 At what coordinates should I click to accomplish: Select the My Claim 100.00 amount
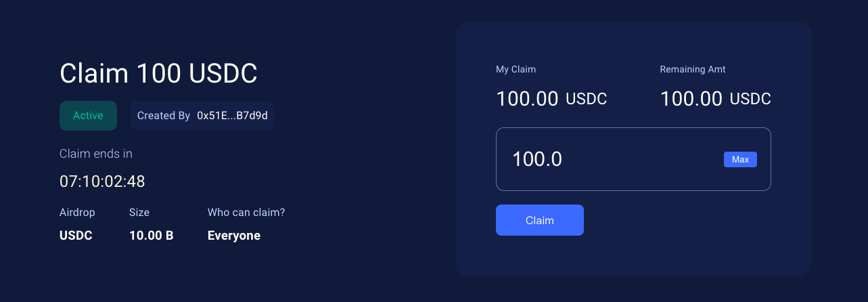tap(527, 99)
